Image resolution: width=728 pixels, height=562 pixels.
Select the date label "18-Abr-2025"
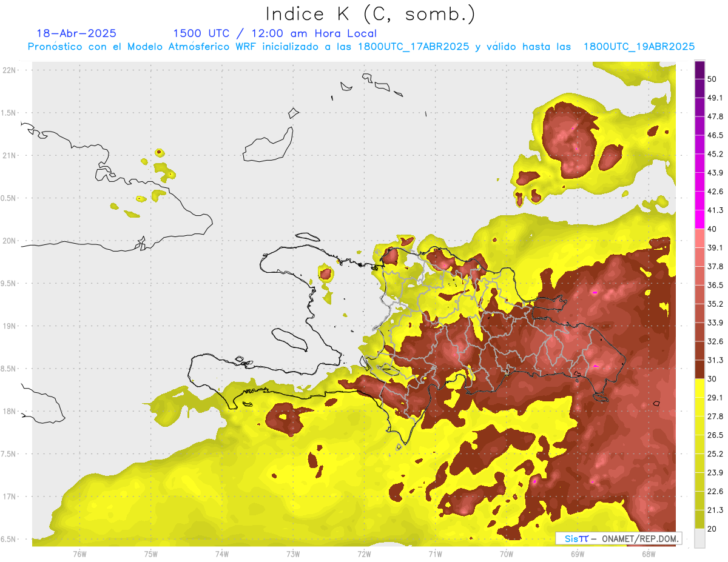pos(76,33)
